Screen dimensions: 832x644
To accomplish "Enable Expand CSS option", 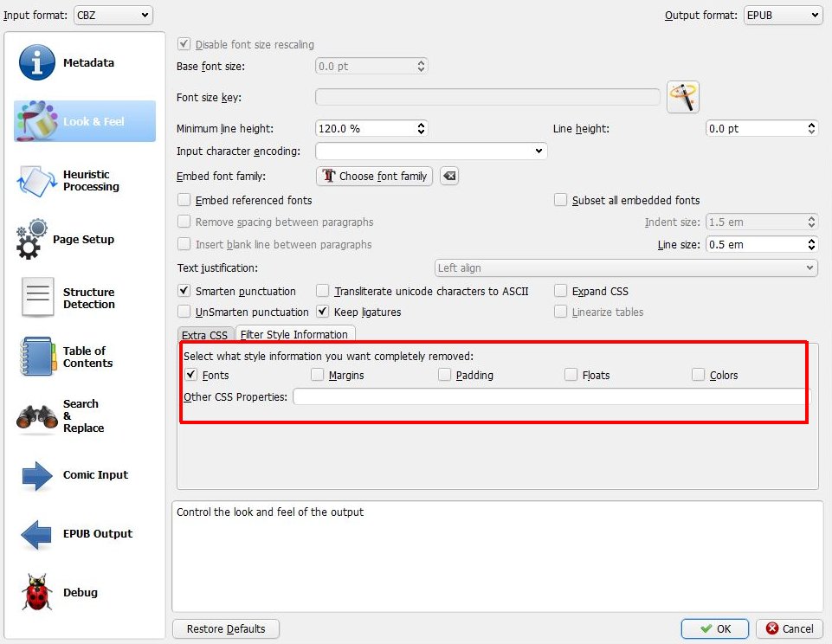I will (x=560, y=291).
